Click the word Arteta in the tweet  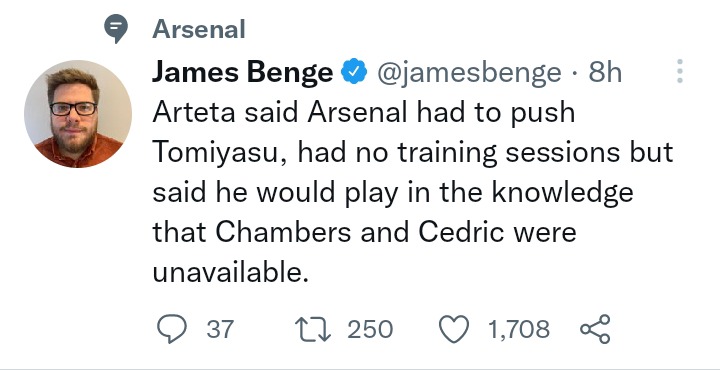point(194,113)
